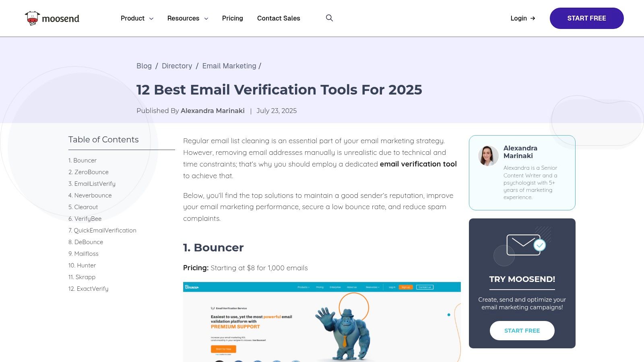Open the Pricing menu item

[x=233, y=18]
